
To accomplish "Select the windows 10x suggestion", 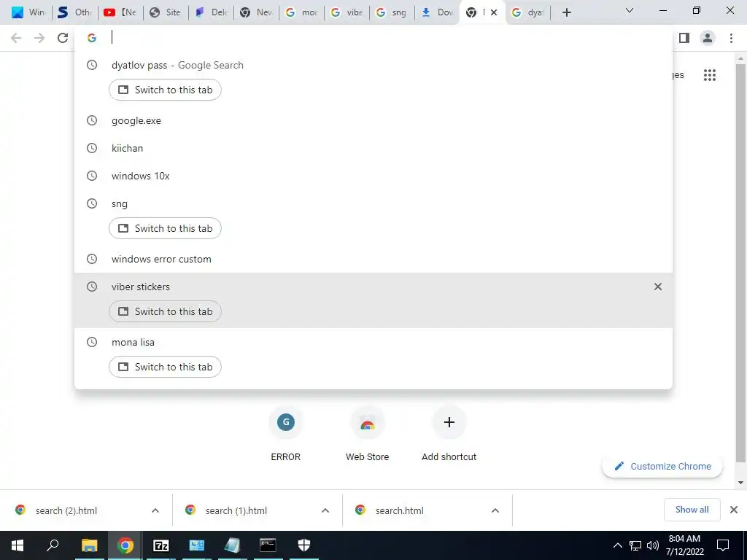I will point(373,176).
